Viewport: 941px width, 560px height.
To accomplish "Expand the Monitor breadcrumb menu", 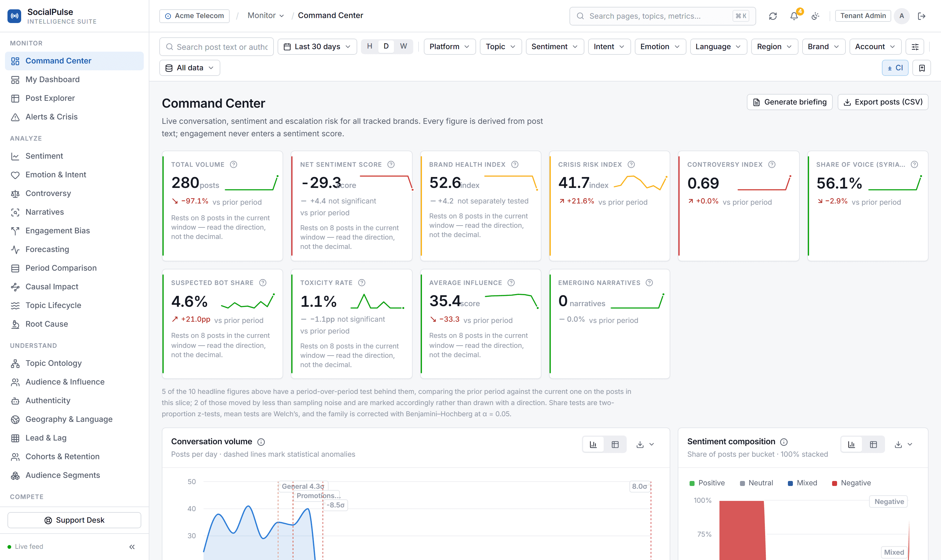I will [x=265, y=16].
